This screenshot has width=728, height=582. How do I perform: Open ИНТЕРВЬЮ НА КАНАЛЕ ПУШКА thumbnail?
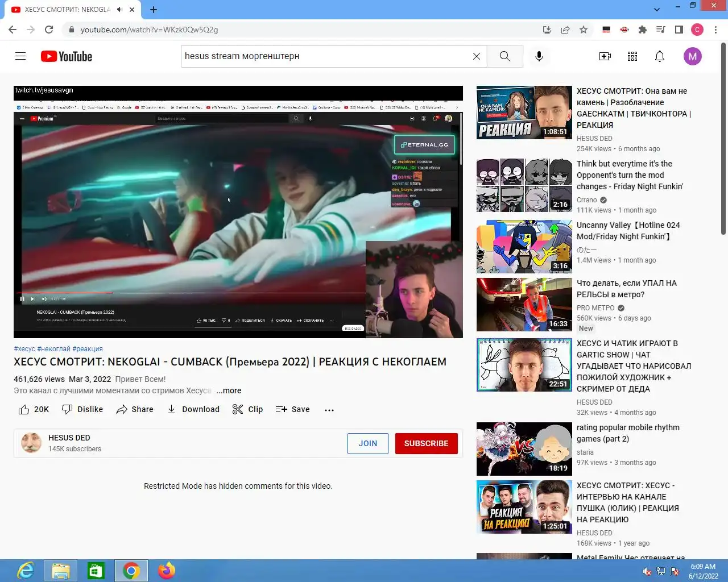coord(524,507)
